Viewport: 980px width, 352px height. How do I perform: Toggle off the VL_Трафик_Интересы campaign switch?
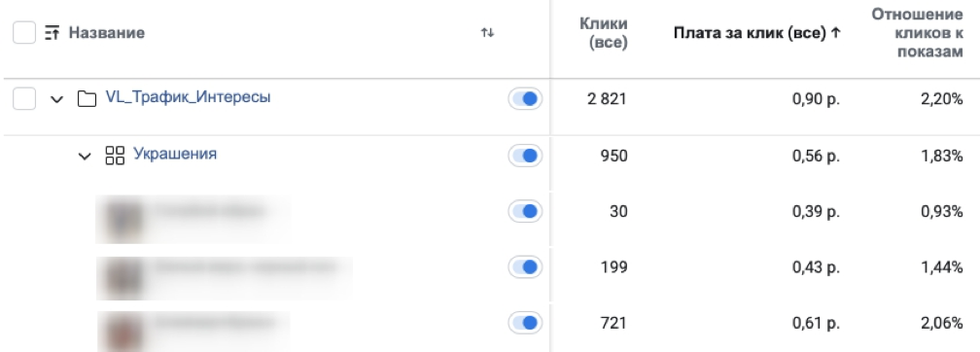tap(525, 99)
